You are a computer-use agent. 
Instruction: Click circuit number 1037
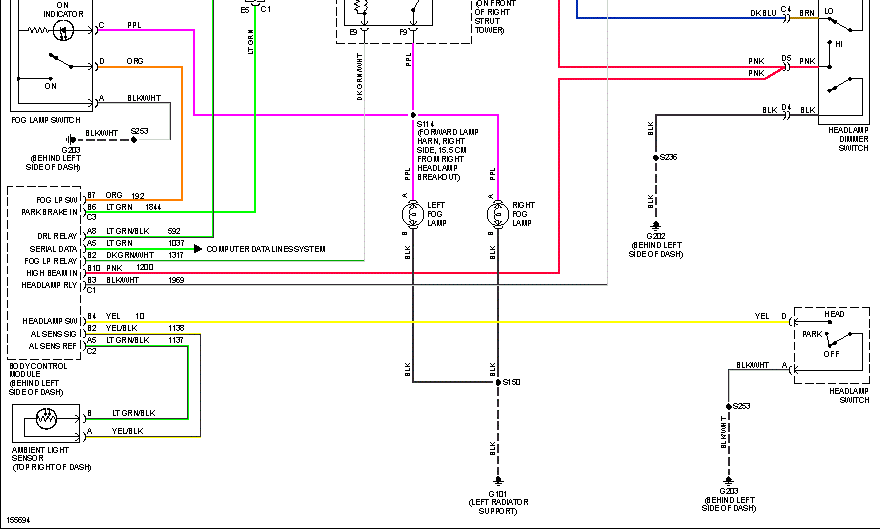[176, 243]
